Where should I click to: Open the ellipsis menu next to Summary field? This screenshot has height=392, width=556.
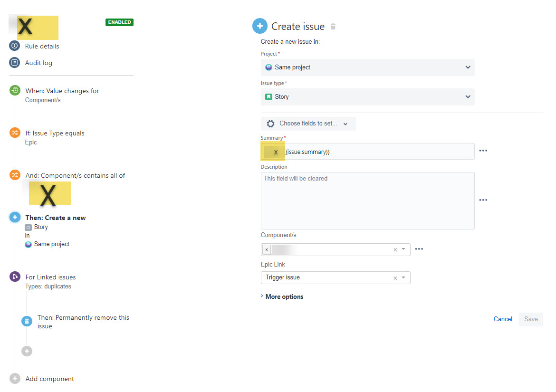(483, 151)
